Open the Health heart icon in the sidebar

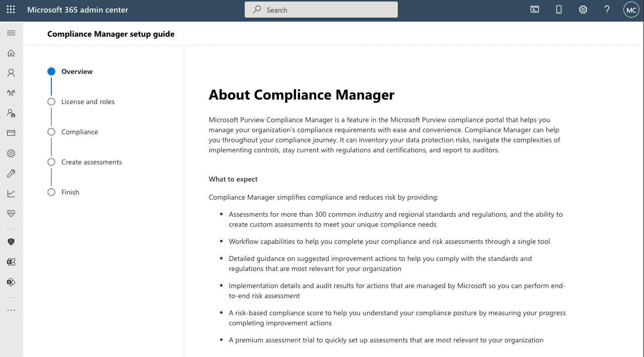11,214
